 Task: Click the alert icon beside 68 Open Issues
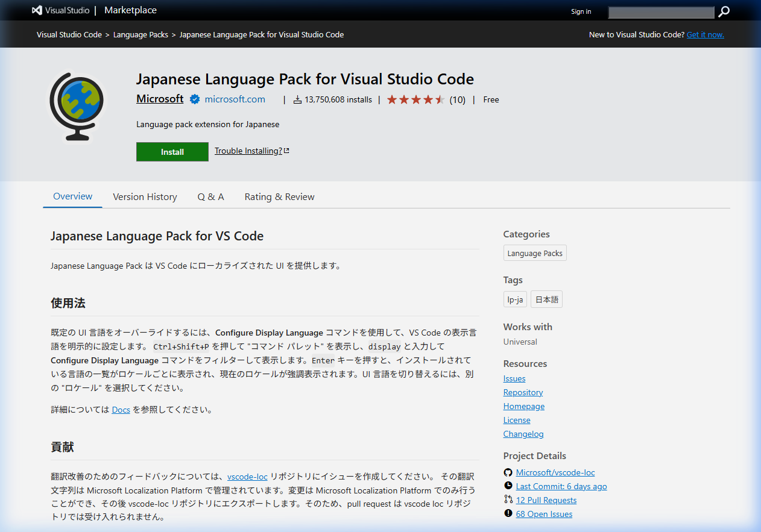click(x=508, y=514)
